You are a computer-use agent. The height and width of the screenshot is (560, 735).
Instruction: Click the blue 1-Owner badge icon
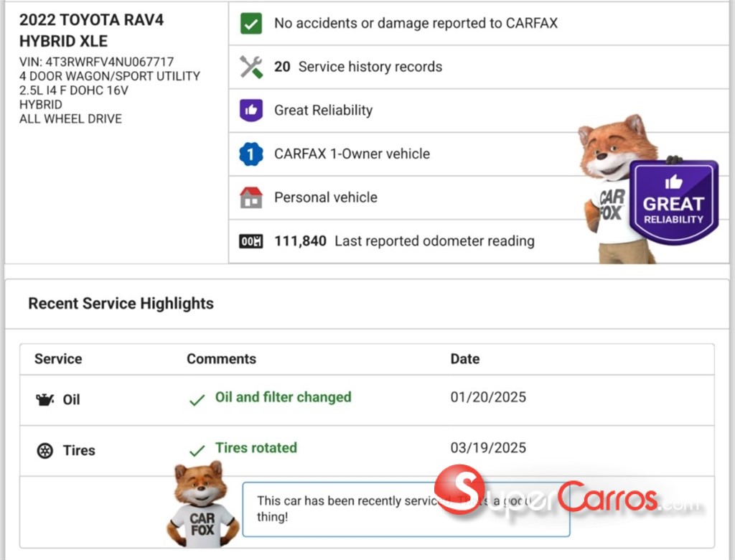pos(251,154)
